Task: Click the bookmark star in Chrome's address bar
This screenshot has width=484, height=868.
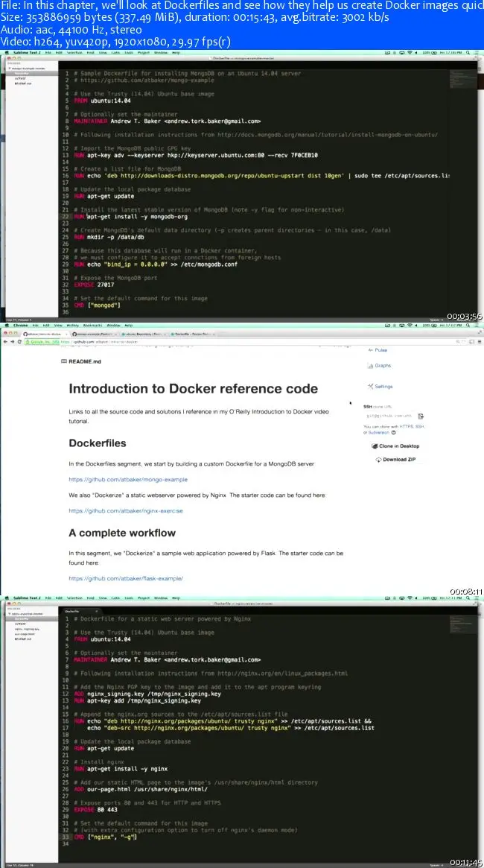Action: click(465, 342)
